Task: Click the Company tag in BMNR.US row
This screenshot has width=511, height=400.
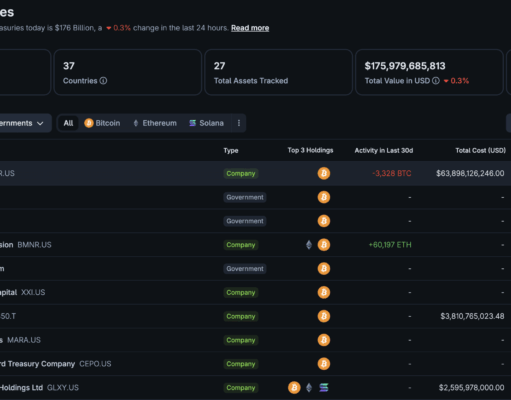Action: click(241, 245)
